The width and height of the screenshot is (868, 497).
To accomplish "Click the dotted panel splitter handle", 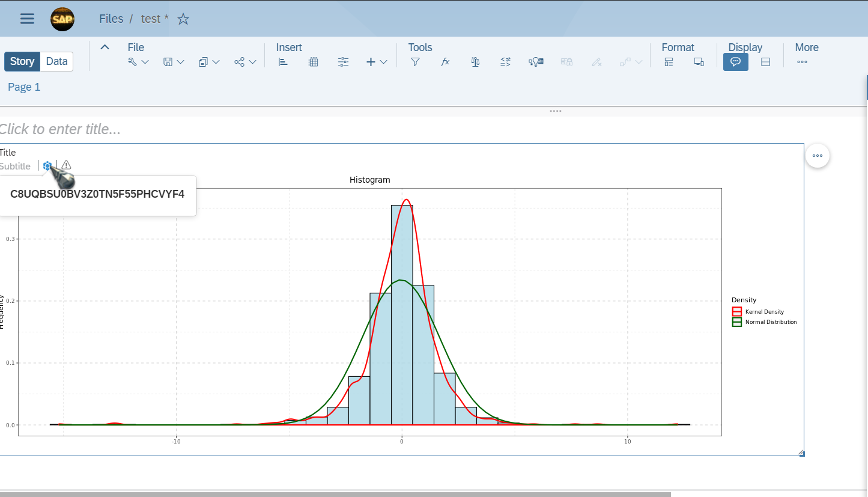I will pos(556,111).
